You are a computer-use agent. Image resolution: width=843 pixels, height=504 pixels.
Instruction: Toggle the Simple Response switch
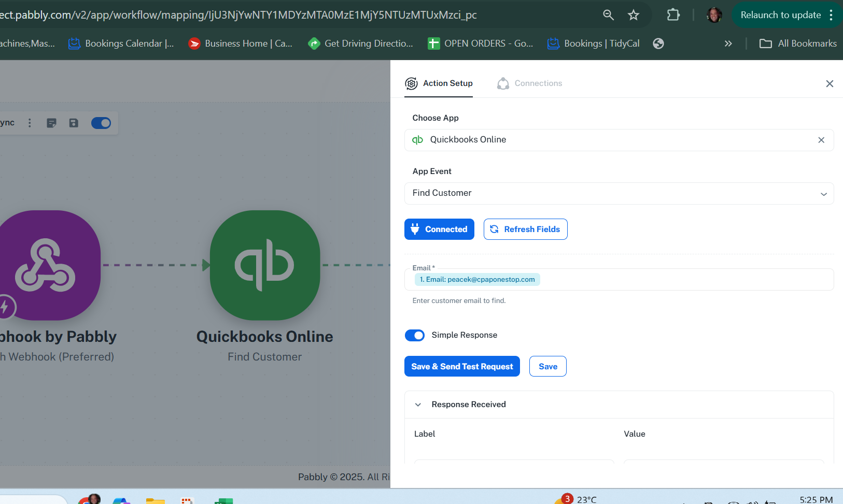click(415, 335)
